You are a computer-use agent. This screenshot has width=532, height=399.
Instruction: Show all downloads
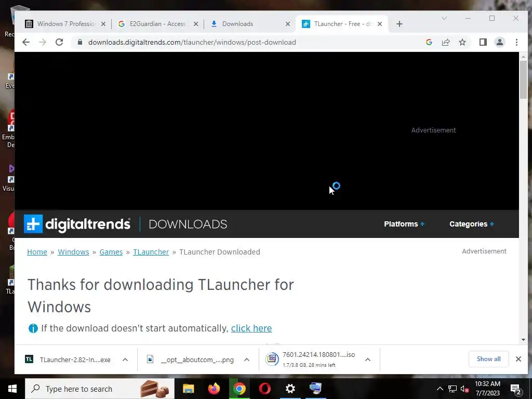click(x=488, y=359)
